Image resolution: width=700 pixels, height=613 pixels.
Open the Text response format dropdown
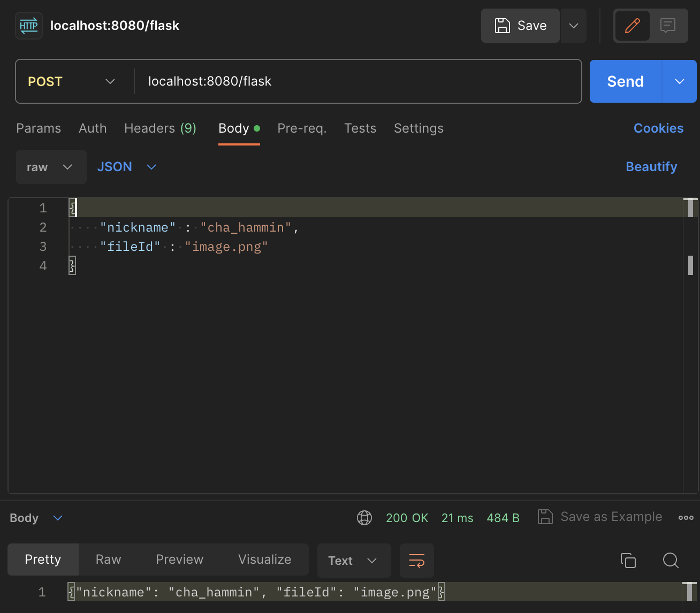point(354,561)
